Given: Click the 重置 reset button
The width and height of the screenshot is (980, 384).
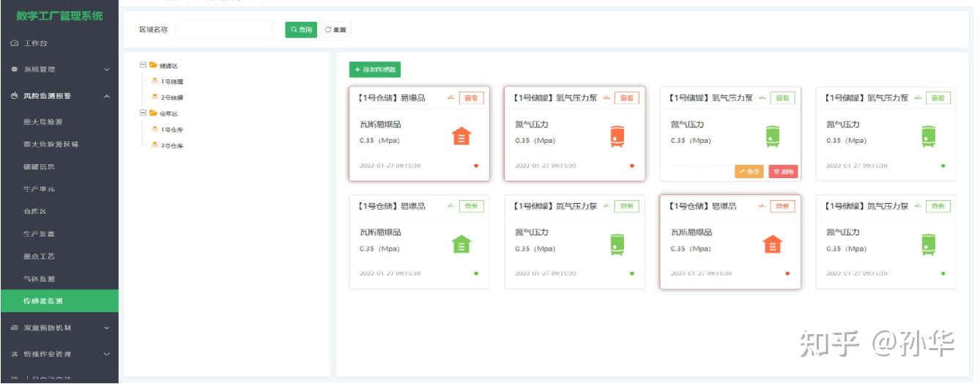Looking at the screenshot, I should coord(335,29).
